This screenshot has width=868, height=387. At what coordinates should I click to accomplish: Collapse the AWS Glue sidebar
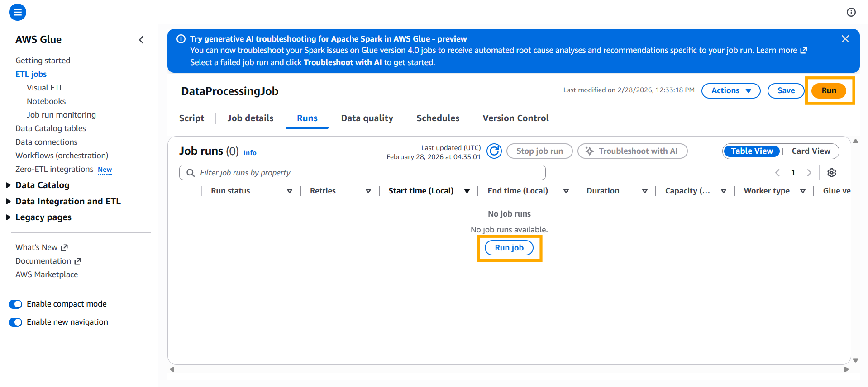pyautogui.click(x=141, y=40)
